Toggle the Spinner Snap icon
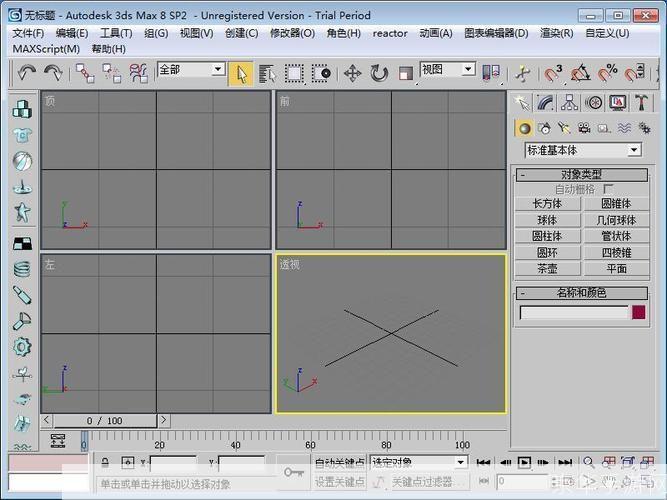 tap(635, 73)
